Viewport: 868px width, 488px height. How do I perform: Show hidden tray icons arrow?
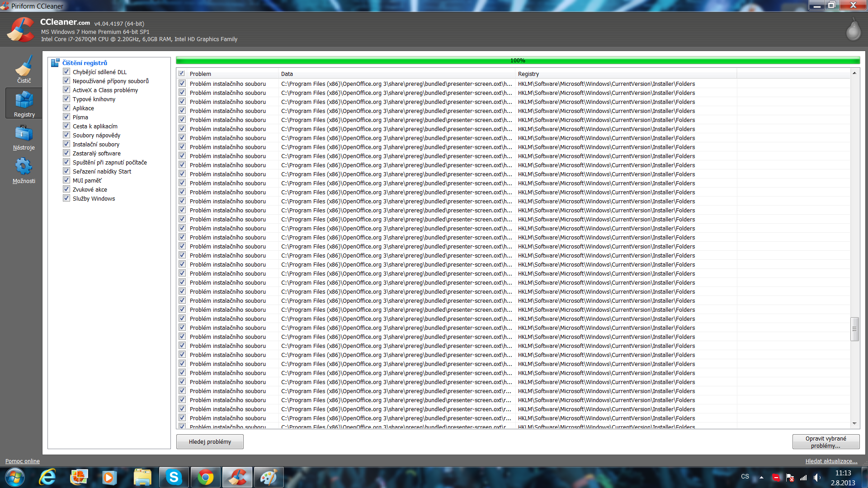(761, 477)
